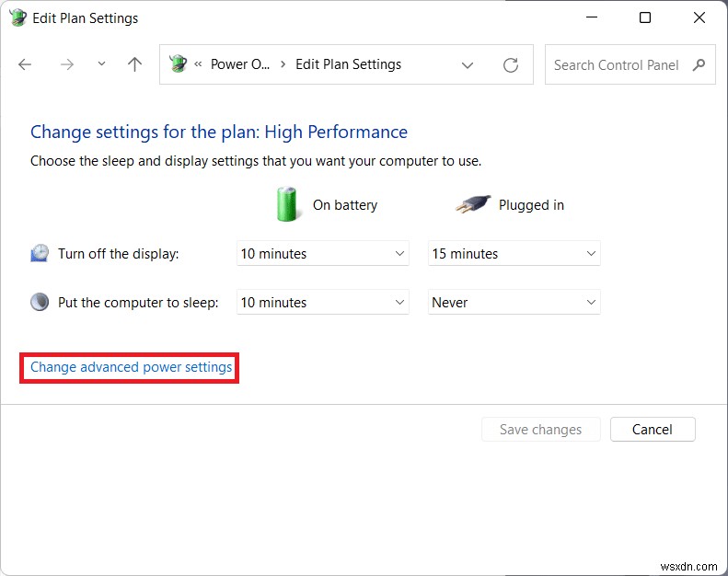This screenshot has width=728, height=576.
Task: Expand the address bar history dropdown
Action: click(468, 65)
